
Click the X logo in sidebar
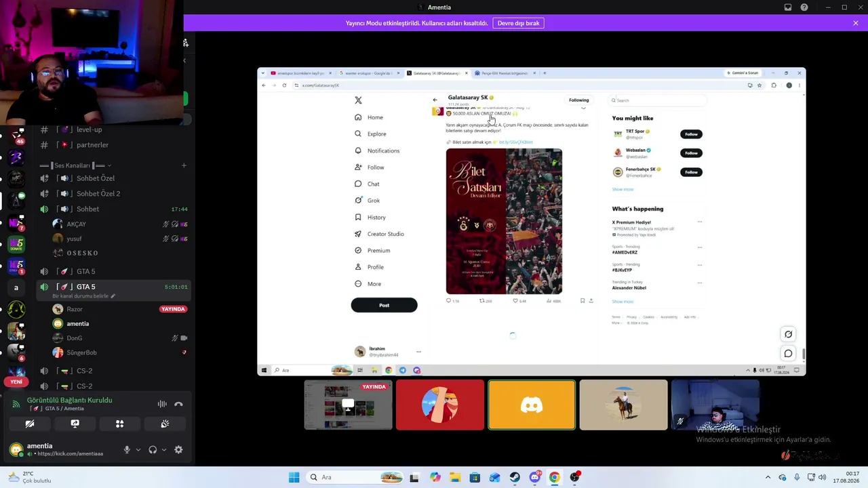click(x=358, y=100)
